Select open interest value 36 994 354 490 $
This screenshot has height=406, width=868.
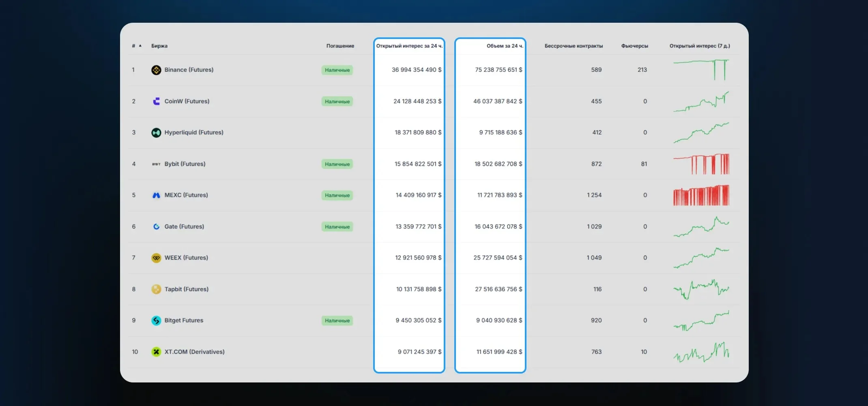click(x=417, y=70)
